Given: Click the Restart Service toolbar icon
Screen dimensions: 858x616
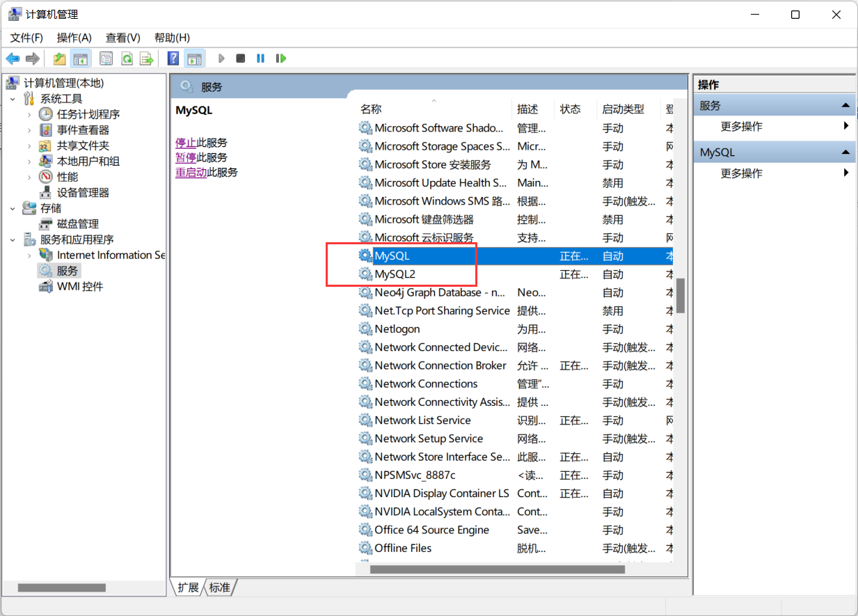Looking at the screenshot, I should [x=281, y=58].
